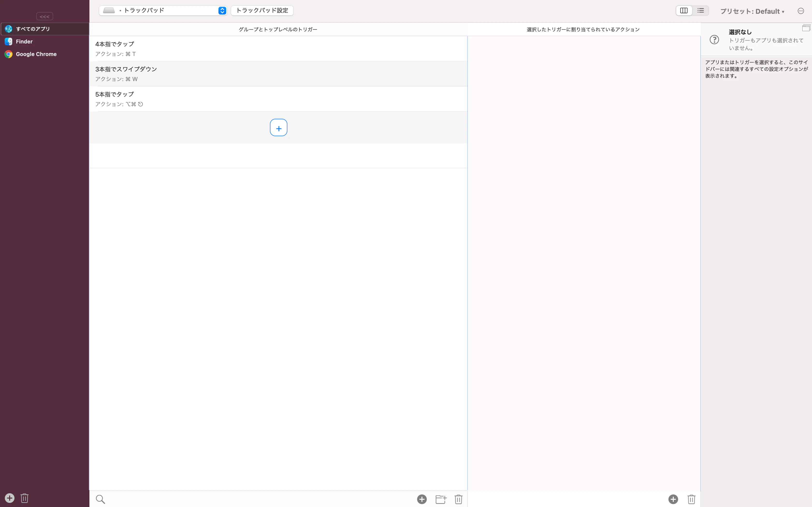Create new group with the folder-plus icon
The width and height of the screenshot is (812, 507).
pos(441,499)
